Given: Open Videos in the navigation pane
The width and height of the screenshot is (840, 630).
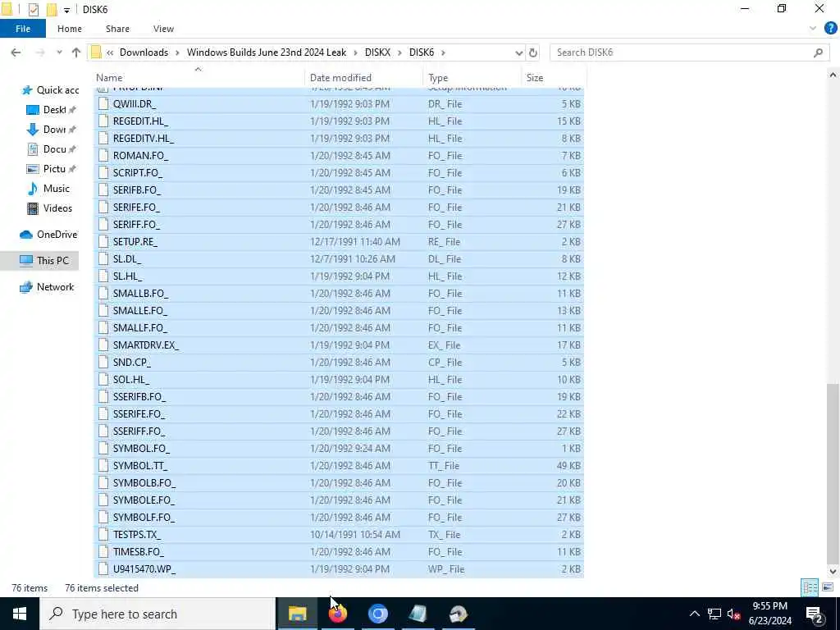Looking at the screenshot, I should pos(49,208).
